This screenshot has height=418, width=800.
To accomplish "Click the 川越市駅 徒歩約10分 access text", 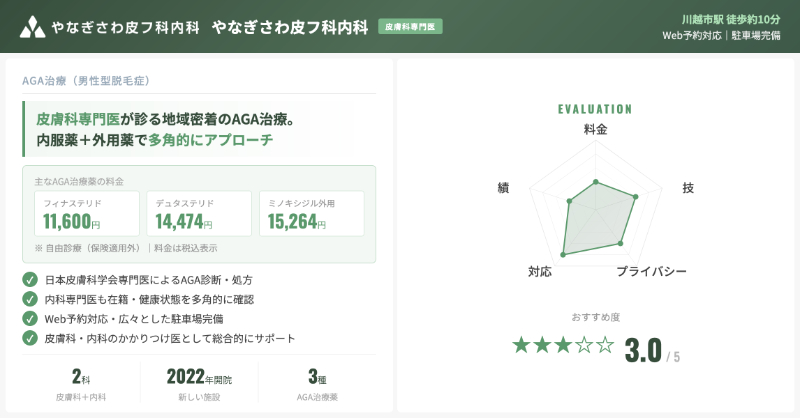I will coord(723,19).
